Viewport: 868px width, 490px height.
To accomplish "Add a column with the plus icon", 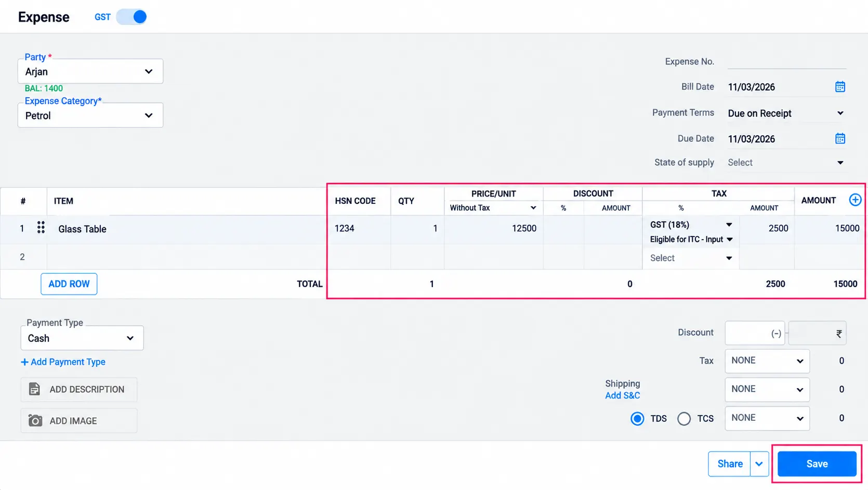I will click(855, 200).
